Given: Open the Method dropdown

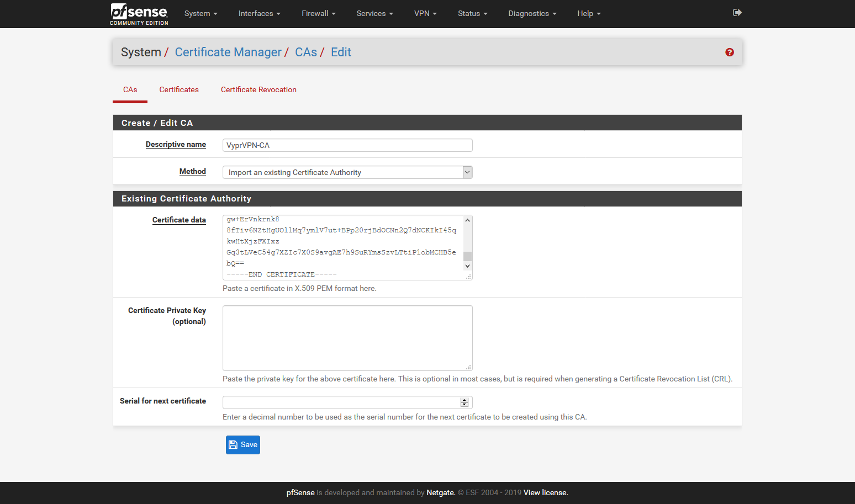Looking at the screenshot, I should (347, 172).
